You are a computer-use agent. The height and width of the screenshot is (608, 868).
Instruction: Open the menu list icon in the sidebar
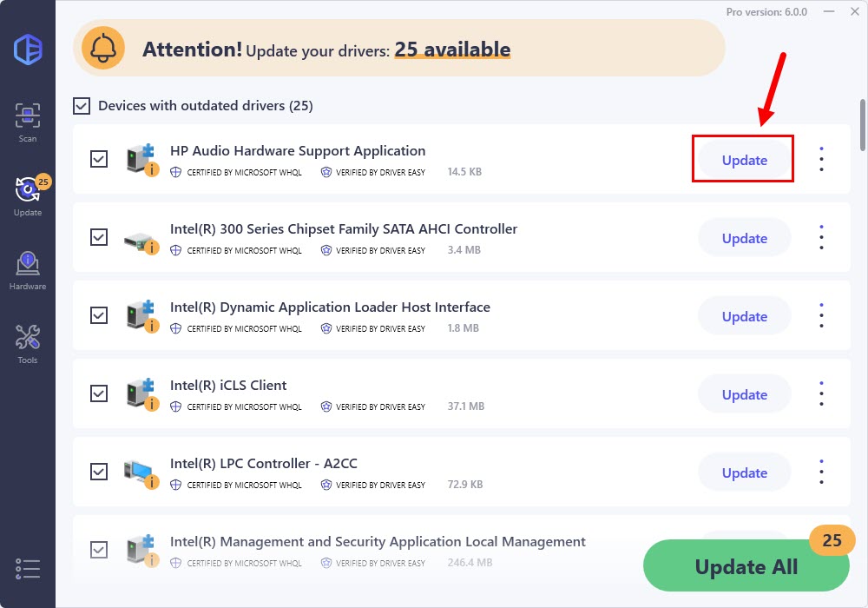pyautogui.click(x=28, y=569)
